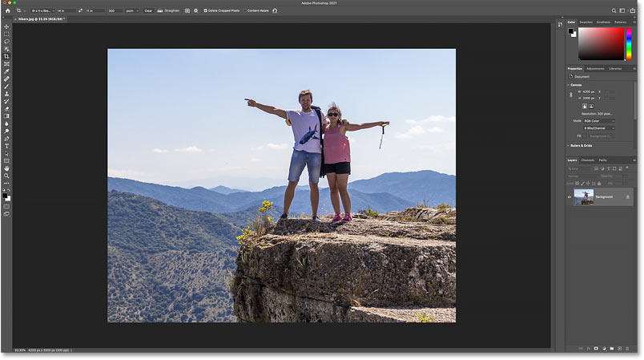This screenshot has width=644, height=360.
Task: Toggle Delete Cropped Pixels checkbox
Action: tap(205, 10)
